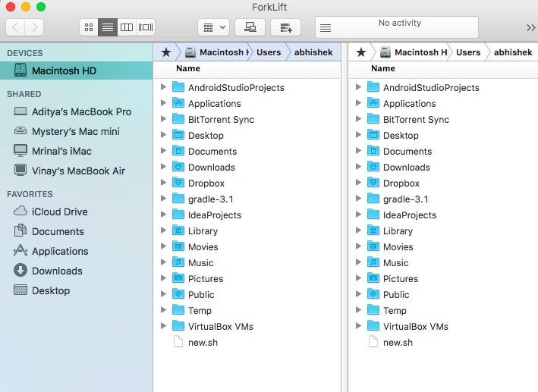Select Music folder icon in left pane
This screenshot has width=538, height=392.
178,262
